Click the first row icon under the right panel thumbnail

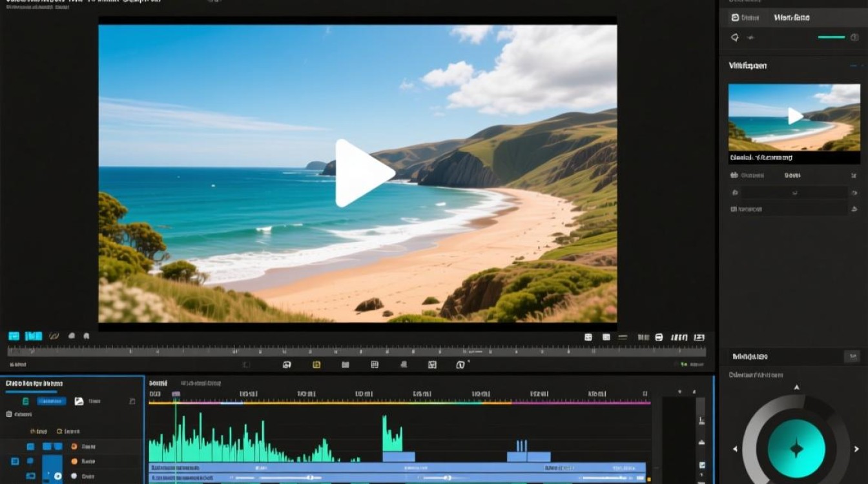734,175
